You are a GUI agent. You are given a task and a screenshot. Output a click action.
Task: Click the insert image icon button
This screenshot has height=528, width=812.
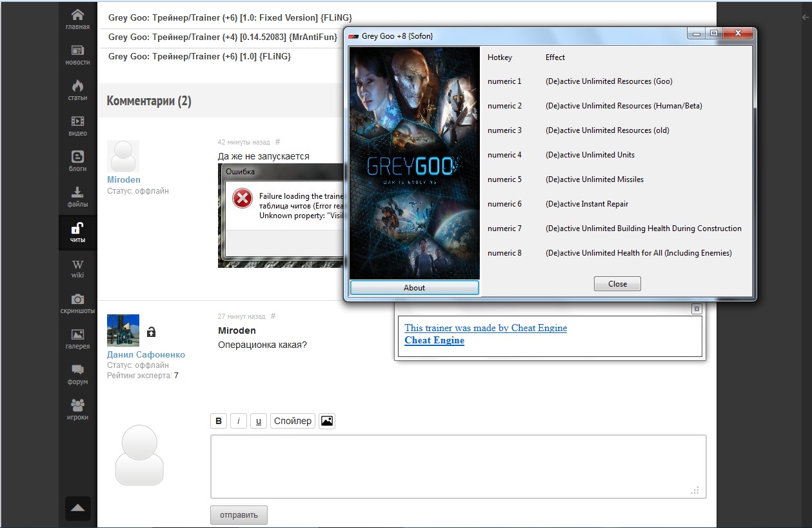pyautogui.click(x=327, y=421)
